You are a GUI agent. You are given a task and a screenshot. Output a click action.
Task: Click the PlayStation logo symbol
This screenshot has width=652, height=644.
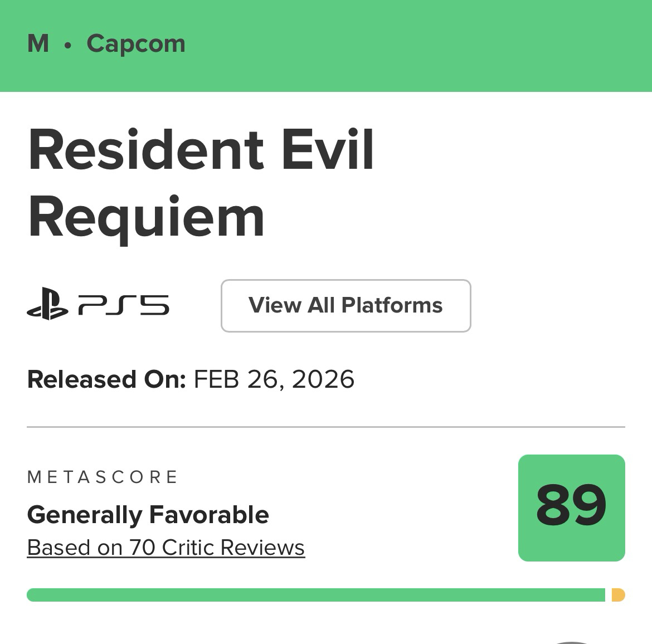[47, 304]
